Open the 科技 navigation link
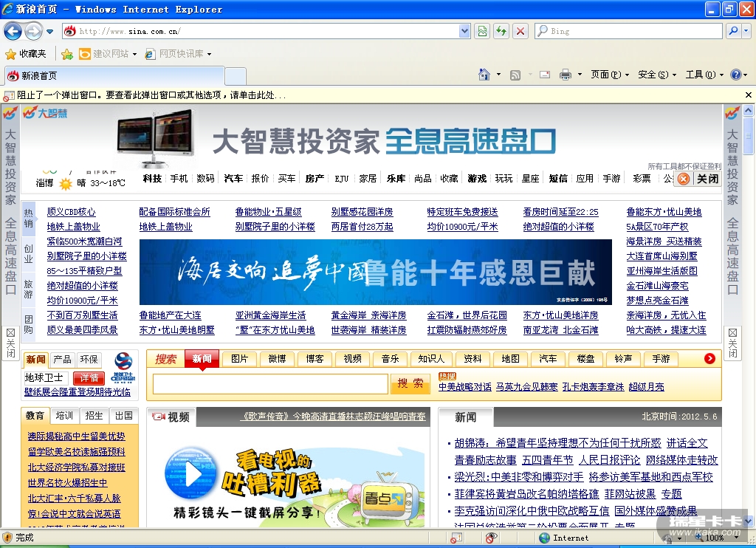This screenshot has height=548, width=756. click(152, 179)
